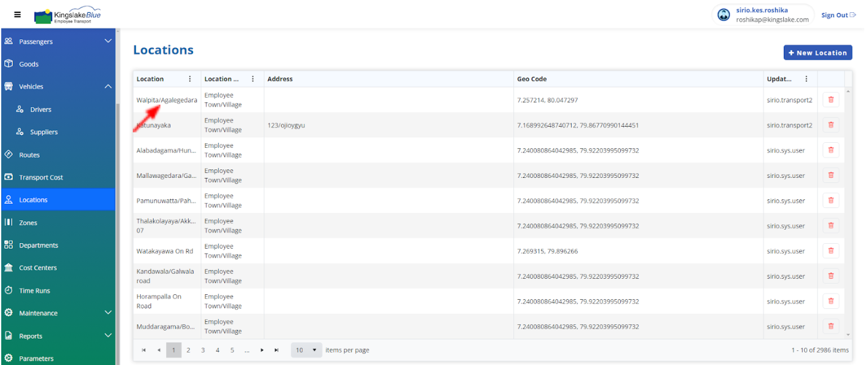Viewport: 868px width, 365px height.
Task: Click the roshikap@kingslake.com email text
Action: tap(773, 20)
